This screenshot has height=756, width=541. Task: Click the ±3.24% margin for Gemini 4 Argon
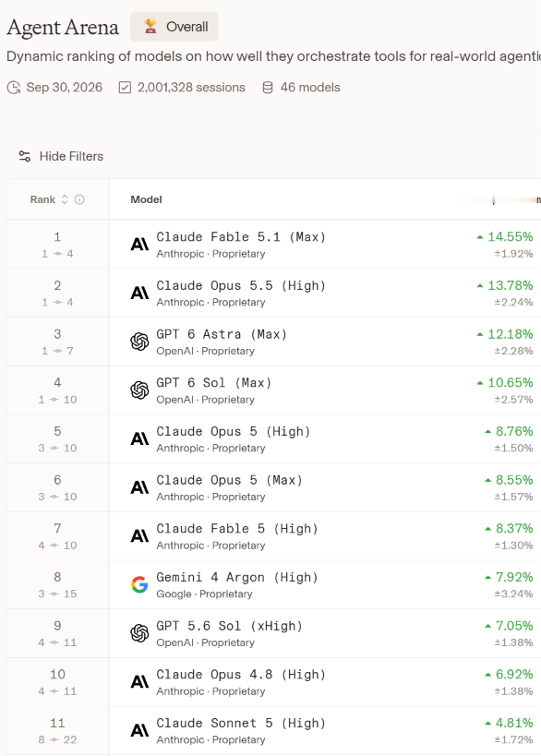513,594
